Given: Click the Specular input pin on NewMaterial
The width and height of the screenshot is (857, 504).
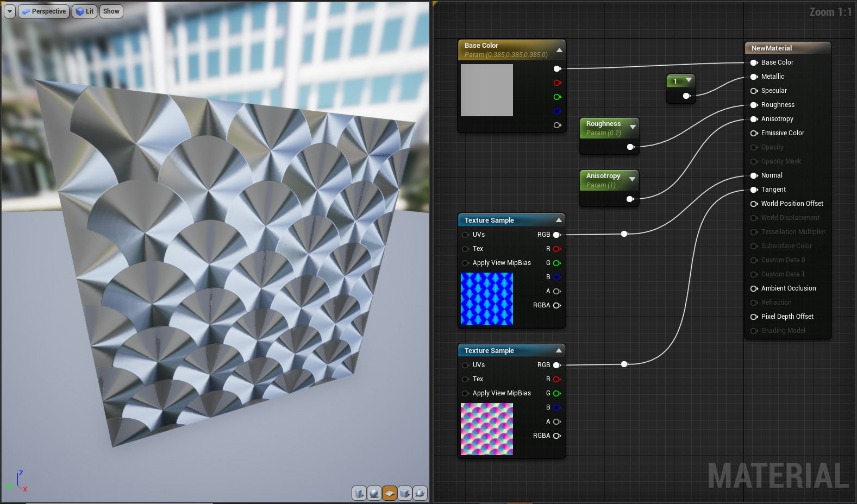Looking at the screenshot, I should (754, 91).
